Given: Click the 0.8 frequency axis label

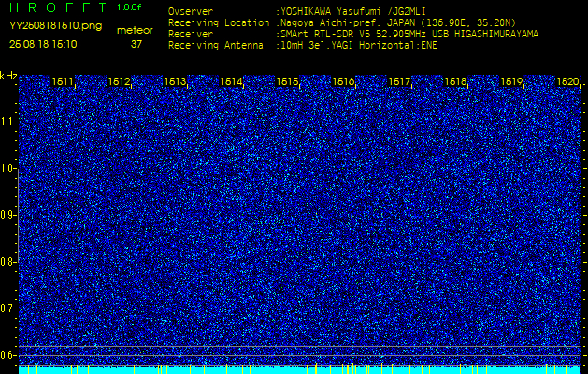Looking at the screenshot, I should click(7, 262).
